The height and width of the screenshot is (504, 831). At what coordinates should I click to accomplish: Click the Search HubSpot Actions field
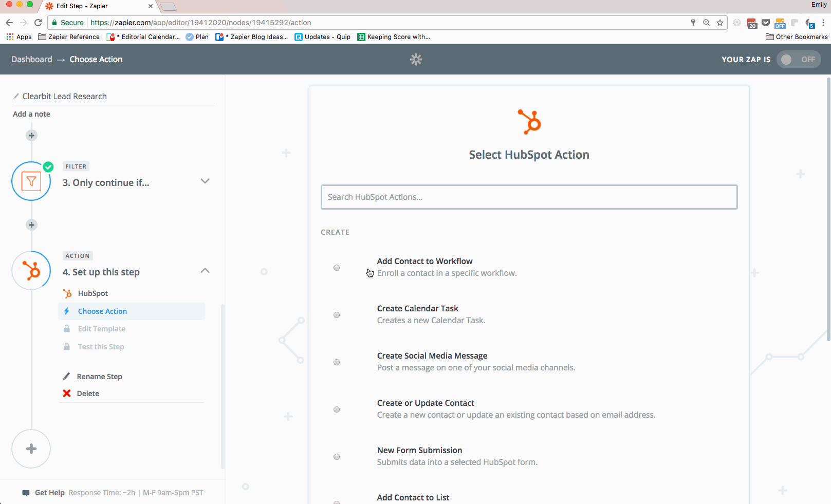(529, 197)
